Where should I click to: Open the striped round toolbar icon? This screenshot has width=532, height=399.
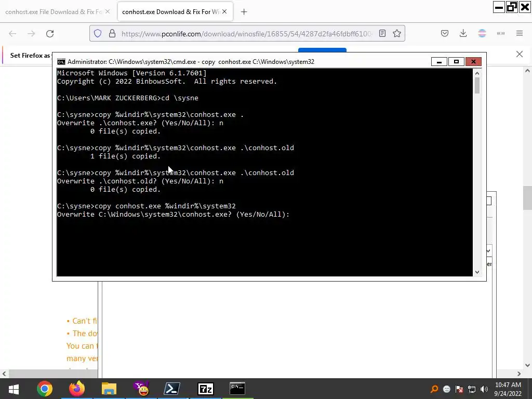tap(482, 33)
